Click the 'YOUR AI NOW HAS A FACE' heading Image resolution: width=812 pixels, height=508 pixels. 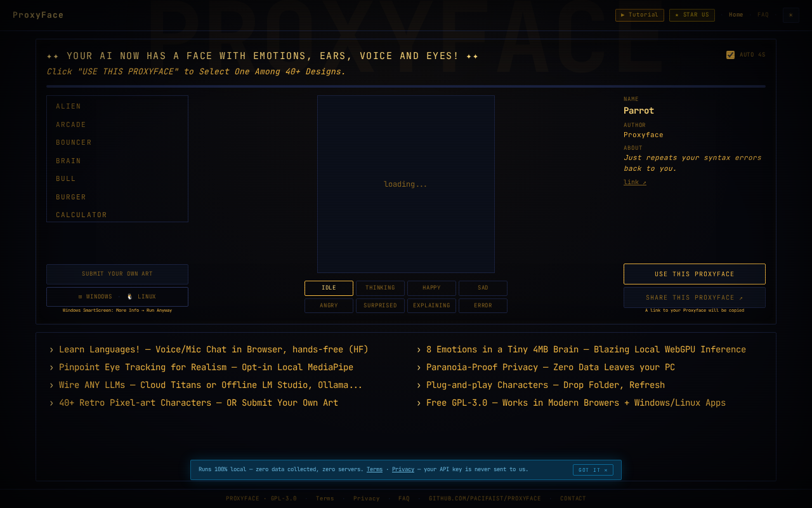(263, 56)
